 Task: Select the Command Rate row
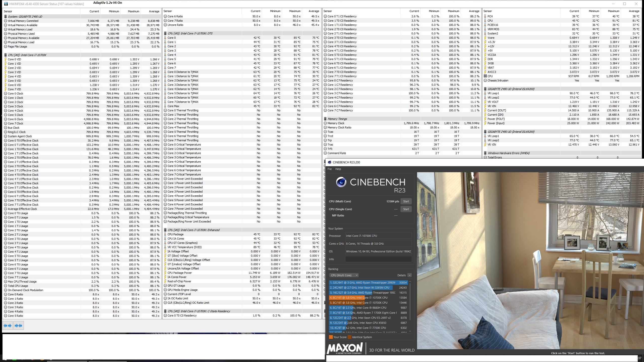402,153
